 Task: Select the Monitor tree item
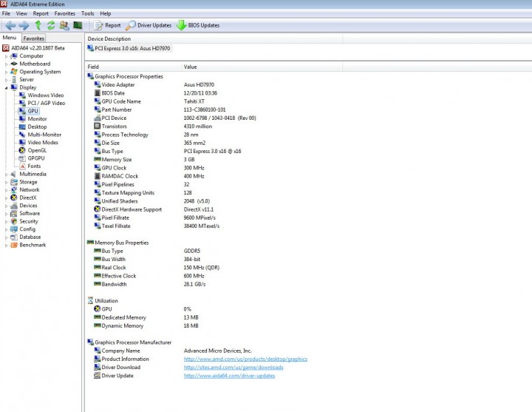point(37,119)
